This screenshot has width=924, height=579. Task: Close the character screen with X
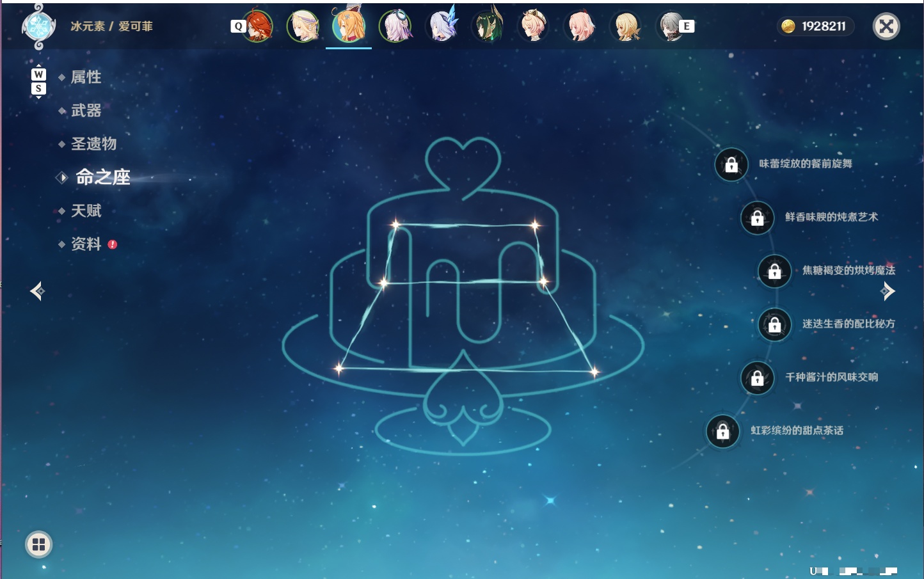886,26
